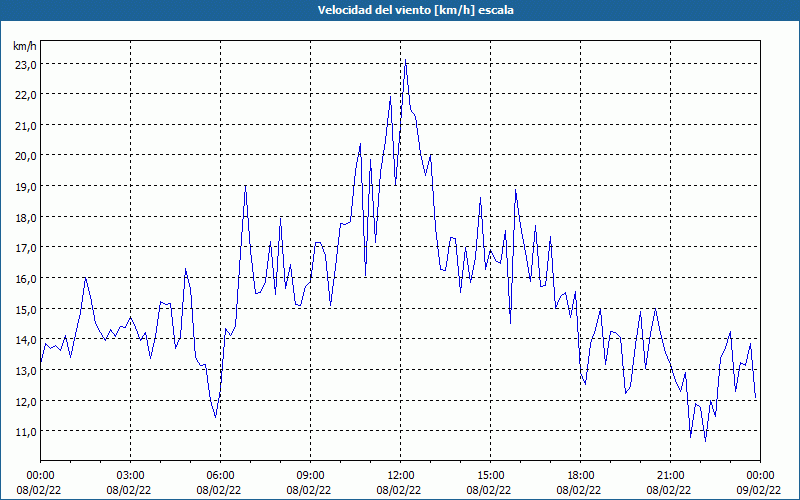Select the '09/02/22' date label
The image size is (800, 500).
tap(759, 490)
